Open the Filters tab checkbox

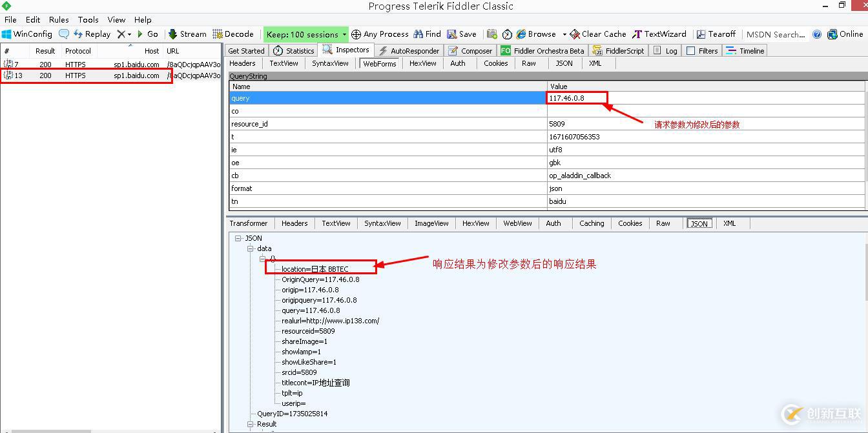(690, 51)
